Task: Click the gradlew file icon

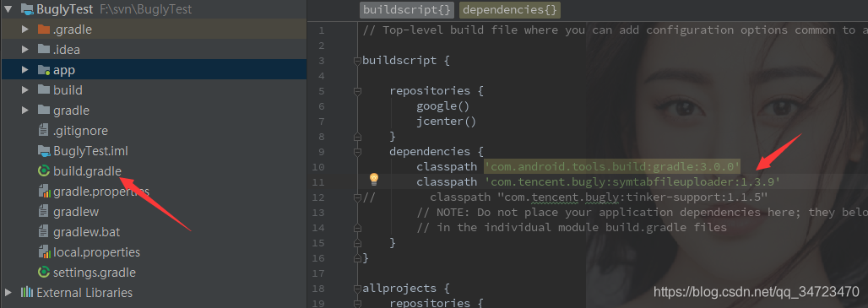Action: coord(44,211)
